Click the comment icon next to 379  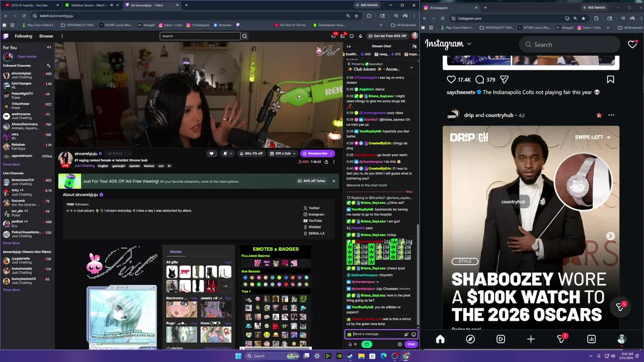click(479, 79)
